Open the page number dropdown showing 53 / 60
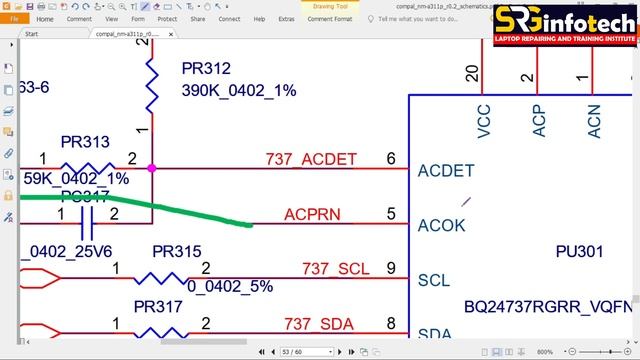This screenshot has width=640, height=360. [331, 352]
